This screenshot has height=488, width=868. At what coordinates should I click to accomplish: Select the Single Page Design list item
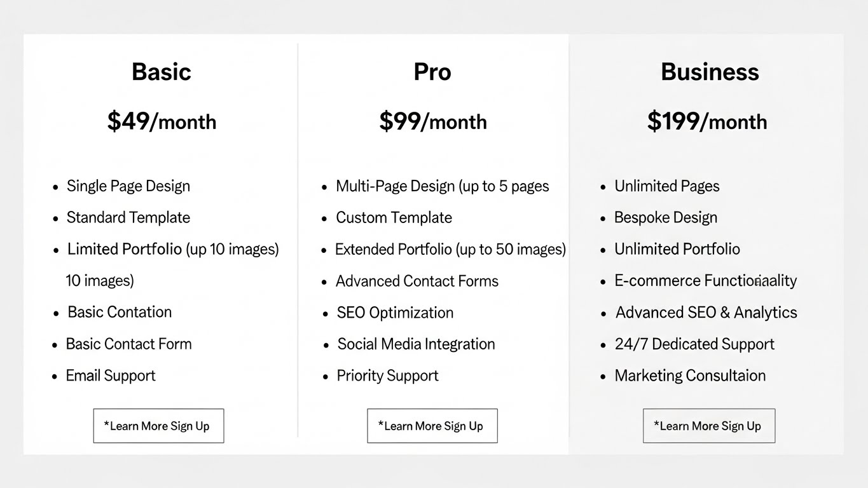[128, 186]
